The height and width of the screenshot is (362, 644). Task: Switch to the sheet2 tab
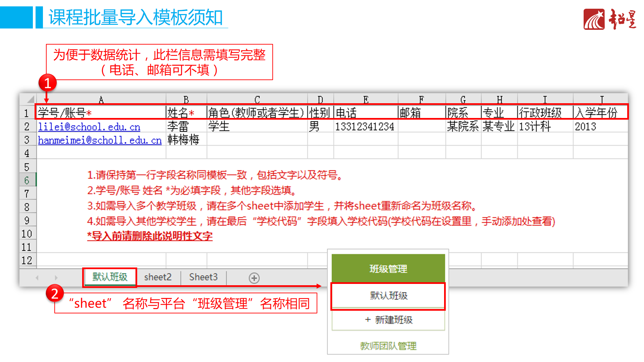pos(157,277)
